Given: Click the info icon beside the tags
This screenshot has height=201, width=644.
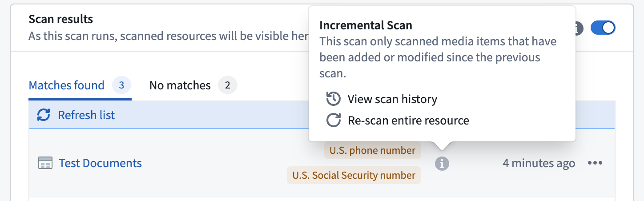Looking at the screenshot, I should (442, 164).
